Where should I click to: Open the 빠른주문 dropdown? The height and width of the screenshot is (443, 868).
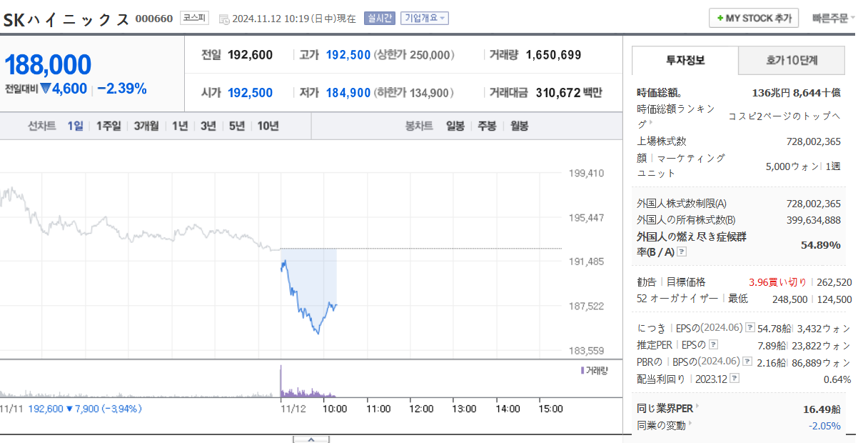(833, 18)
